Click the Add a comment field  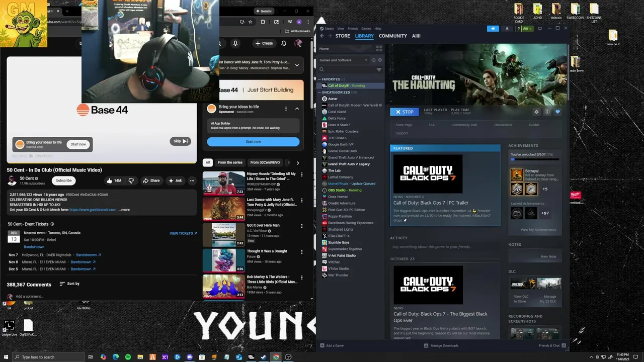[29, 297]
